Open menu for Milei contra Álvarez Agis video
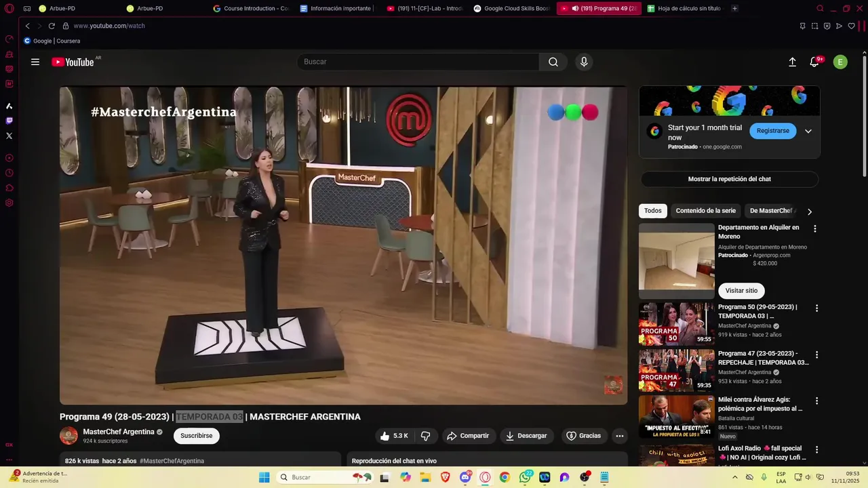Image resolution: width=868 pixels, height=488 pixels. pos(816,401)
